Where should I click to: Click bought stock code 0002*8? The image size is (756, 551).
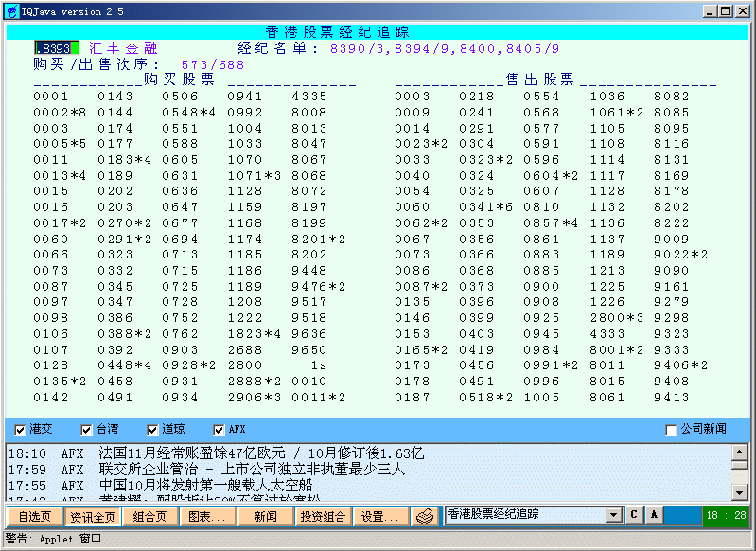(60, 113)
